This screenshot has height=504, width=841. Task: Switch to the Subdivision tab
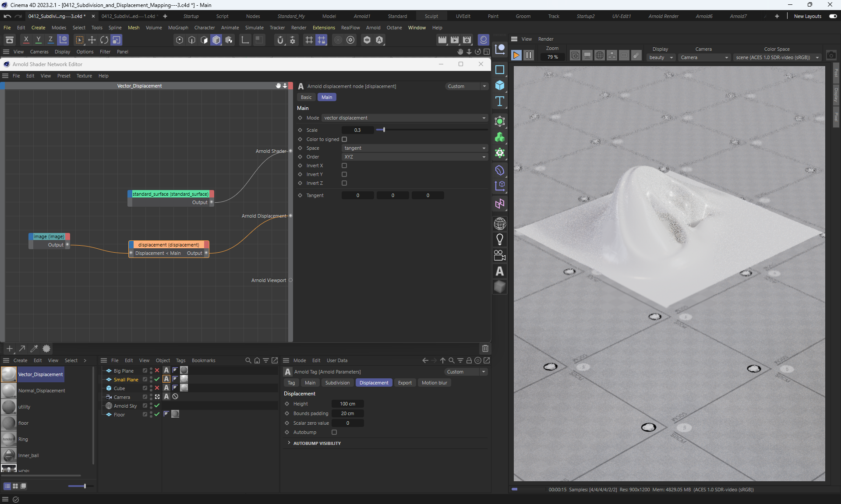coord(337,383)
